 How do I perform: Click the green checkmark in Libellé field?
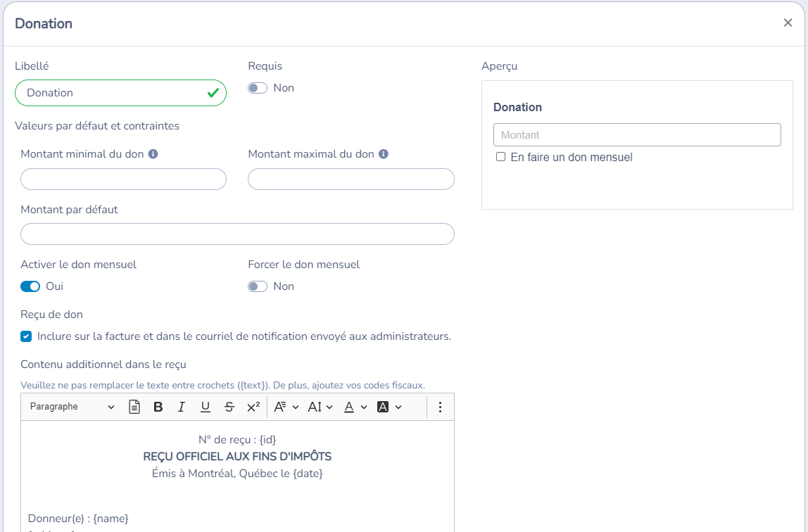(x=213, y=93)
